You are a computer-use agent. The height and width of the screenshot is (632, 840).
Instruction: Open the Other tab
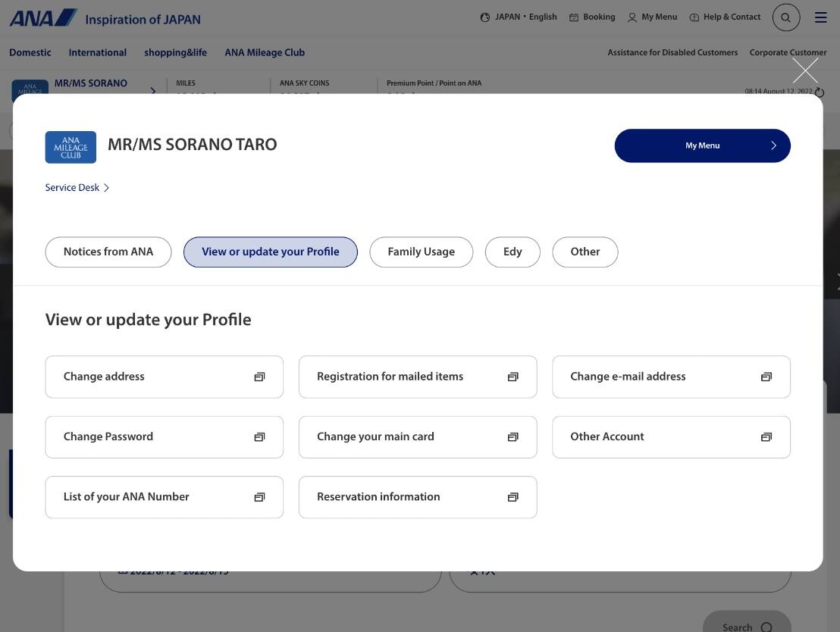pyautogui.click(x=585, y=252)
